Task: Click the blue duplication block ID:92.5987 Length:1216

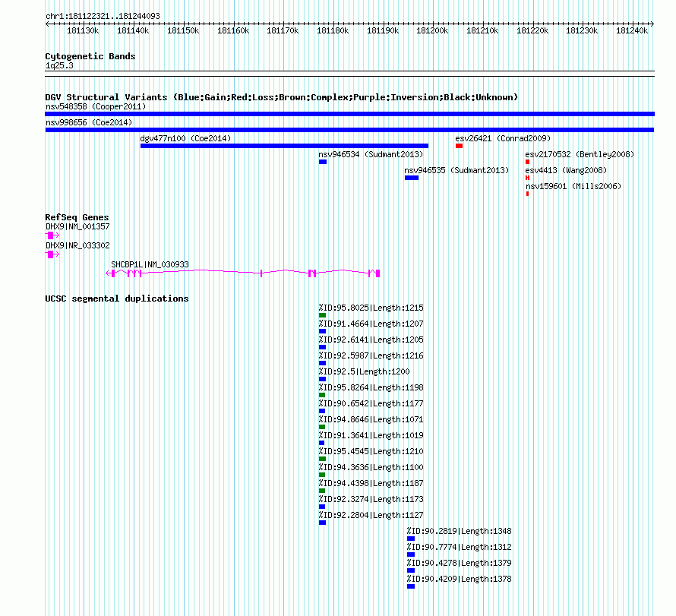Action: click(x=322, y=363)
